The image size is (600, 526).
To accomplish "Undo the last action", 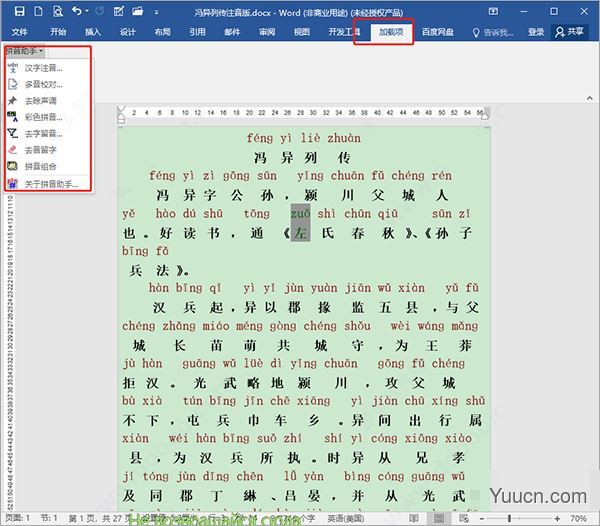I will coord(77,11).
